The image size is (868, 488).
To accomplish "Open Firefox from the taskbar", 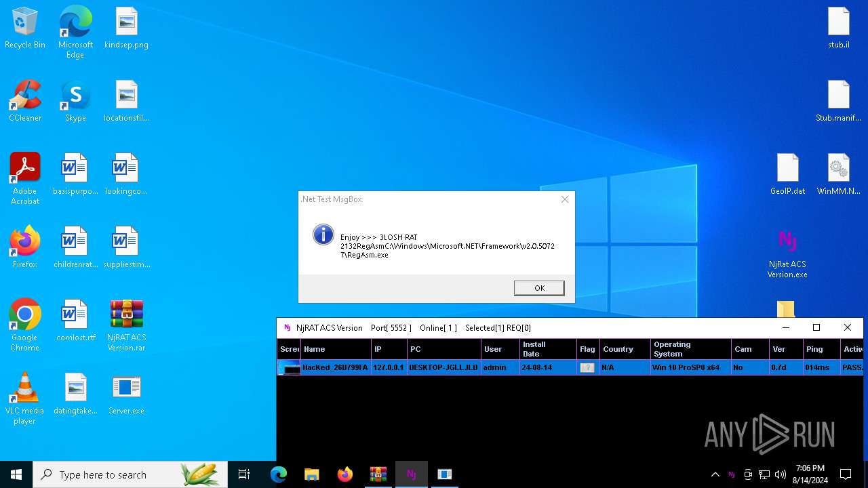I will click(x=345, y=474).
